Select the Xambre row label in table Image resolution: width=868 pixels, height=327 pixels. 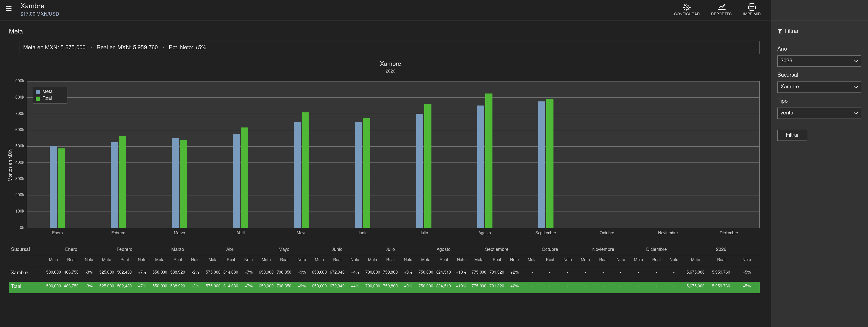(x=19, y=272)
